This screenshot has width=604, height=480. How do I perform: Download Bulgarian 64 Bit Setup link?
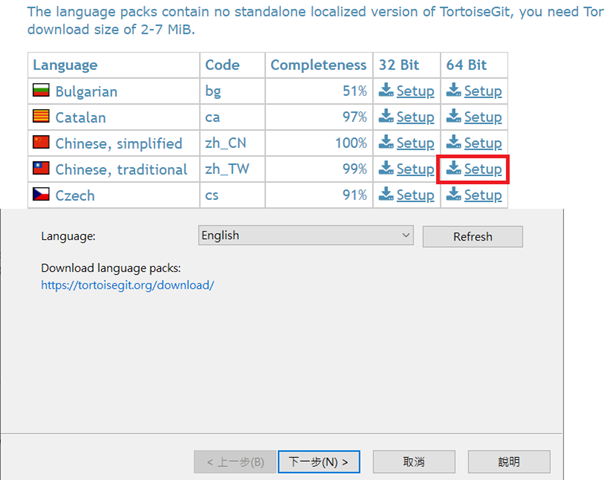(x=483, y=91)
